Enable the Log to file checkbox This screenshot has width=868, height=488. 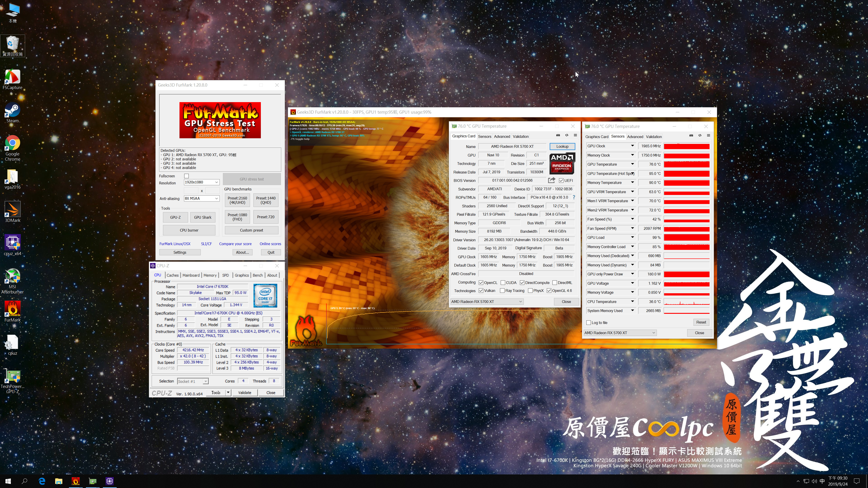point(589,323)
